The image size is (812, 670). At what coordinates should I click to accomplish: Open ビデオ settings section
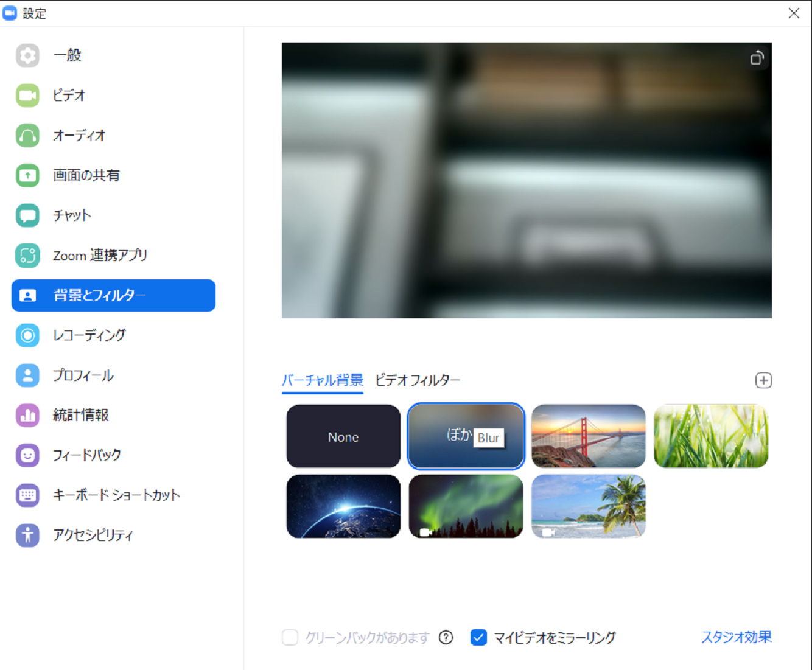point(113,96)
